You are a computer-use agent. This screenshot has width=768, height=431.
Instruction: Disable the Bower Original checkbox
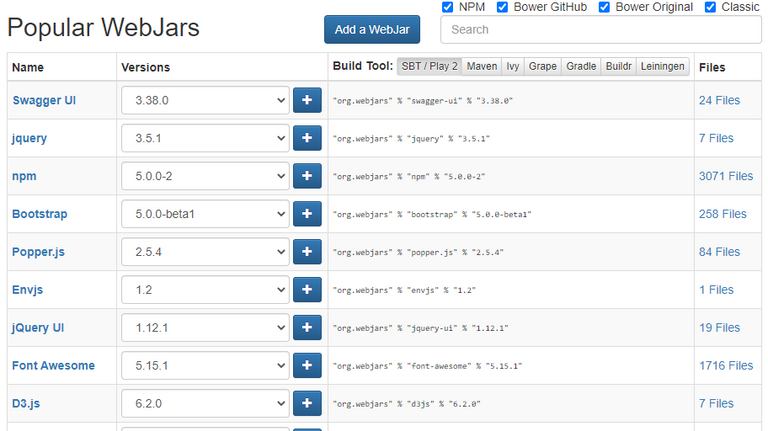click(x=604, y=7)
